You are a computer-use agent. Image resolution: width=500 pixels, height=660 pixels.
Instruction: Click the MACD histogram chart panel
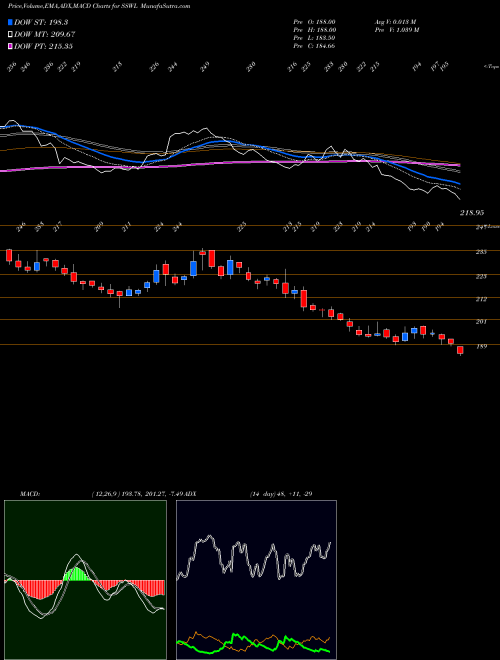tap(85, 580)
